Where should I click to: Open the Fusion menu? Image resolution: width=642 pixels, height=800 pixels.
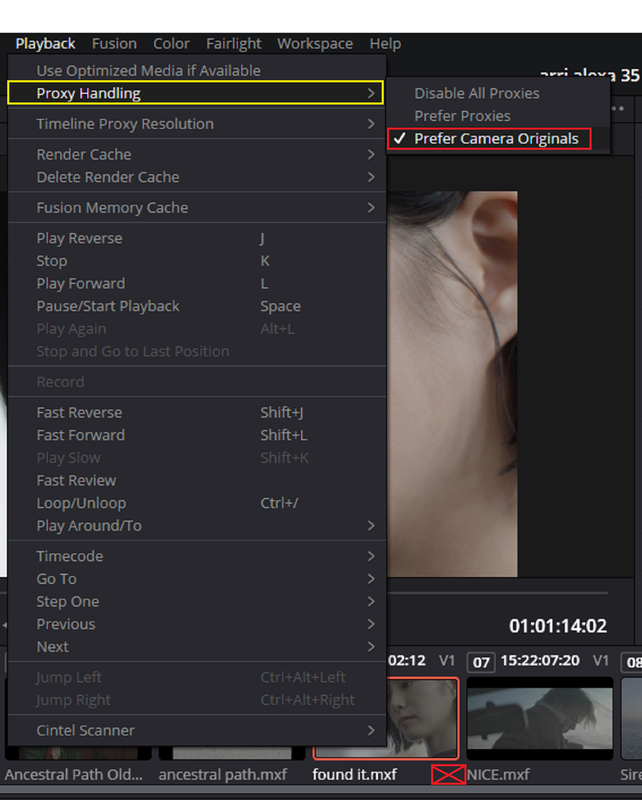click(x=114, y=44)
